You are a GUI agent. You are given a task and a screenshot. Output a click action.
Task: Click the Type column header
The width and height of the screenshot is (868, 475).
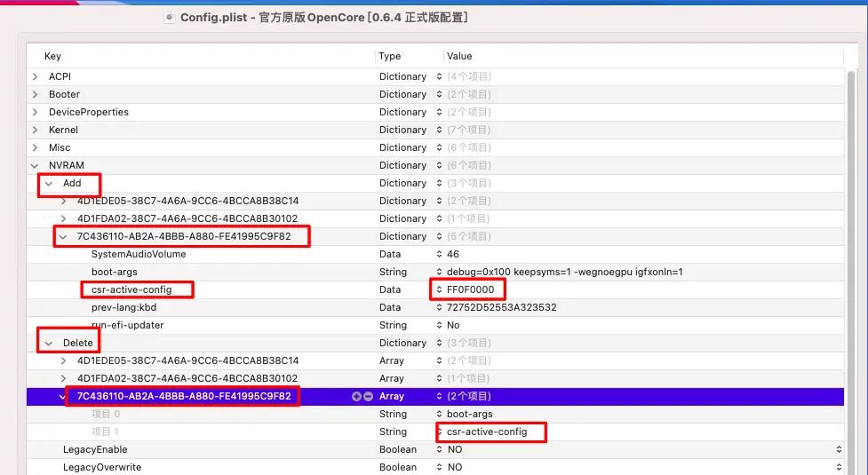pyautogui.click(x=390, y=56)
